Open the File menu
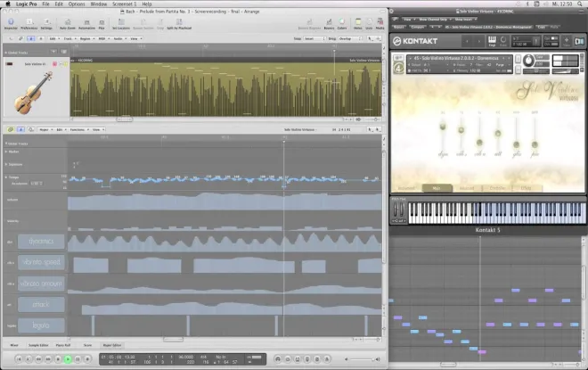The width and height of the screenshot is (588, 370). point(45,4)
